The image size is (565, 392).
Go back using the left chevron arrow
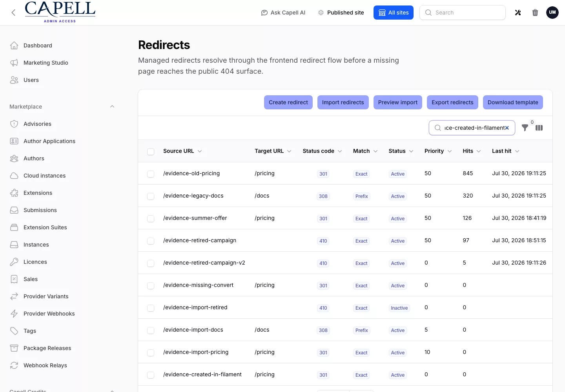pyautogui.click(x=13, y=13)
